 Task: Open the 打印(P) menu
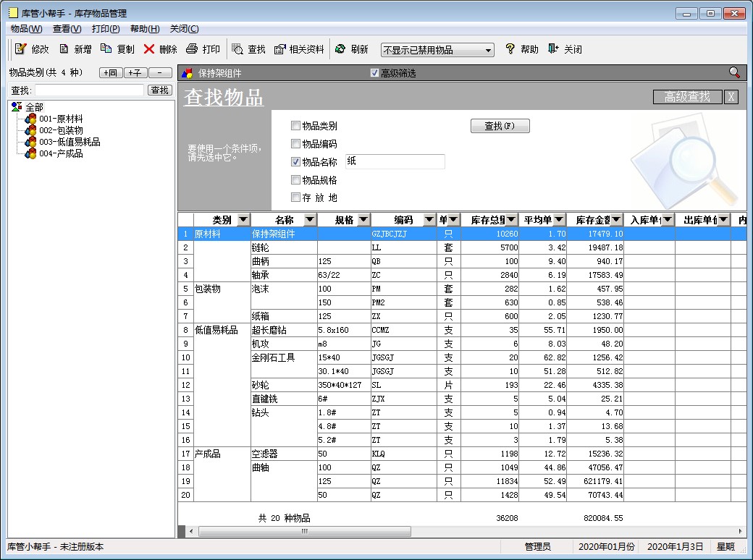pos(106,29)
